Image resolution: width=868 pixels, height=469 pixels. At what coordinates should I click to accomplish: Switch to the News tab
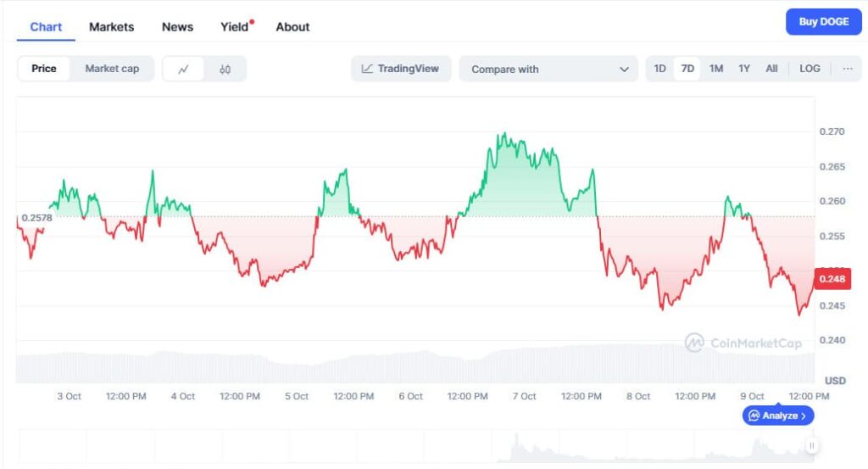pos(177,26)
